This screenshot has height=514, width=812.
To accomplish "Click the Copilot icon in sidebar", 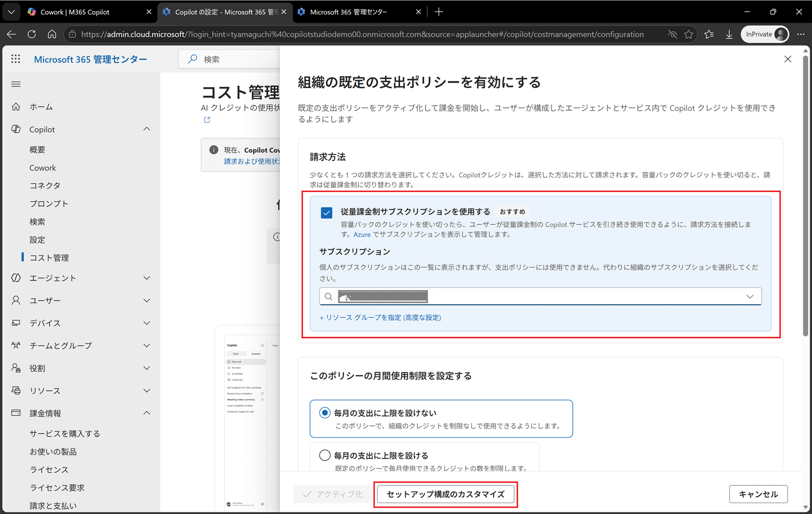I will 16,129.
